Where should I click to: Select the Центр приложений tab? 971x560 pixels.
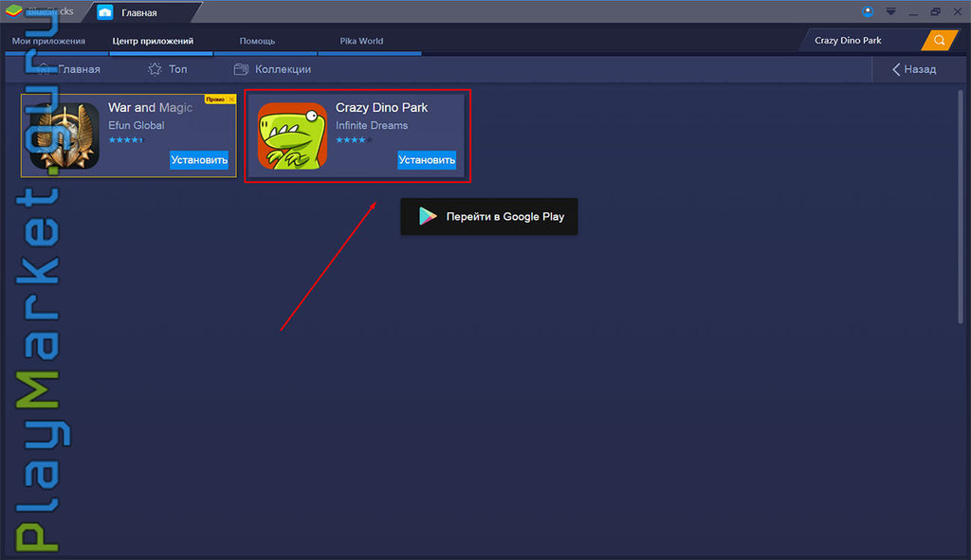153,41
